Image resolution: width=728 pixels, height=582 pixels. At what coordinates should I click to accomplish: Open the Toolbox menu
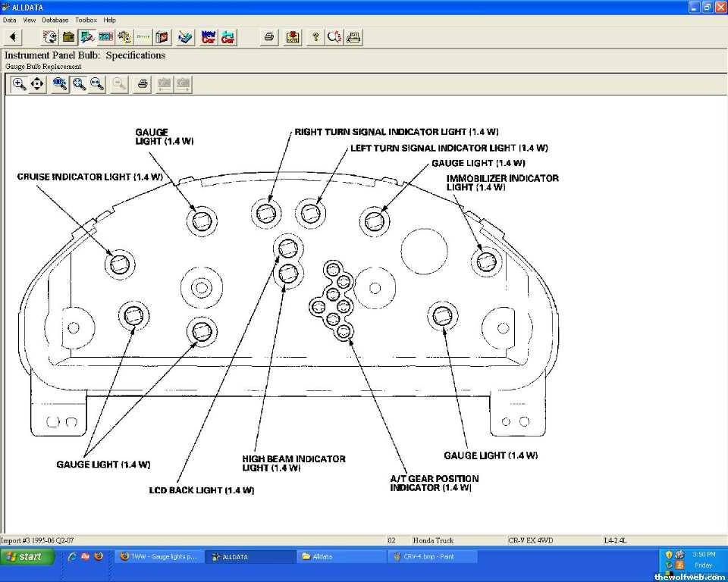86,20
